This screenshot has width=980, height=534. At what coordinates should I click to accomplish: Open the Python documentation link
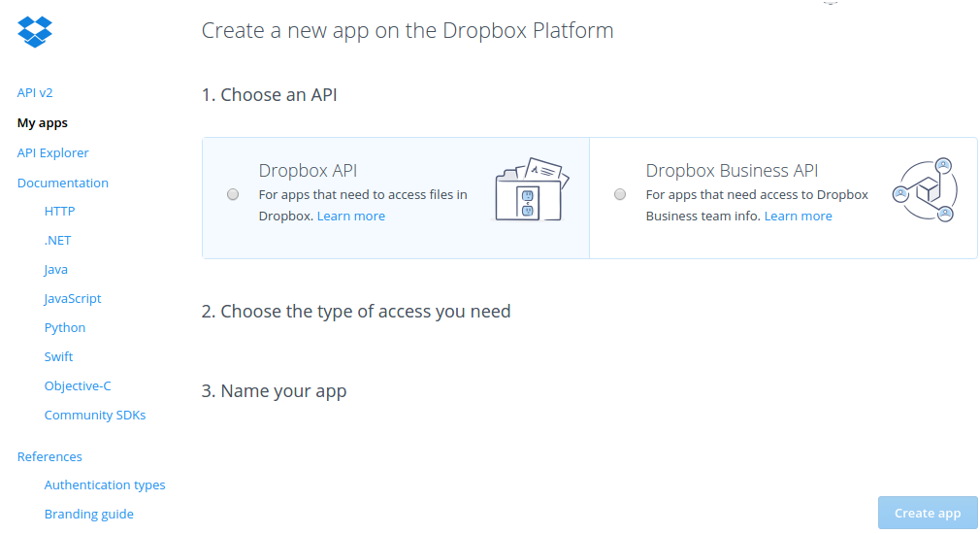[x=65, y=327]
